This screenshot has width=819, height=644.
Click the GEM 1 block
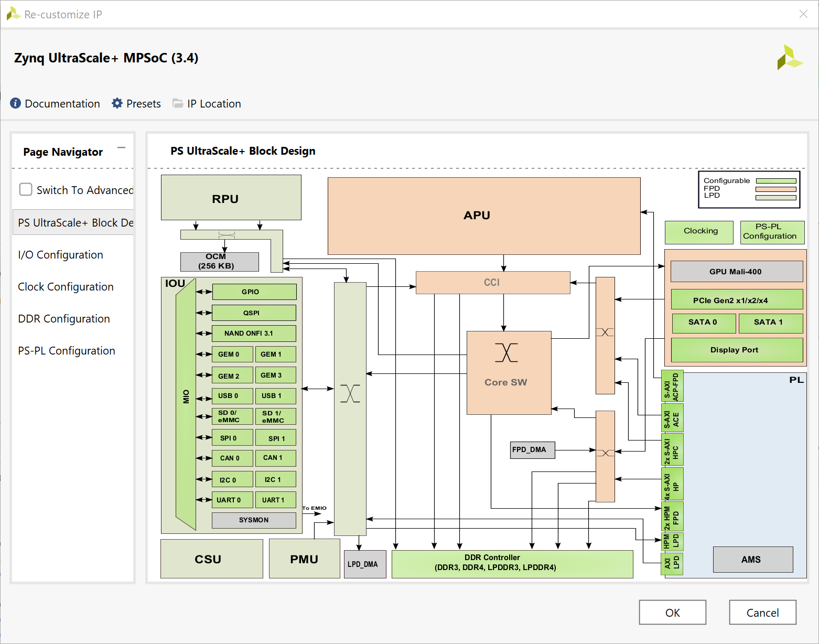[x=276, y=354]
